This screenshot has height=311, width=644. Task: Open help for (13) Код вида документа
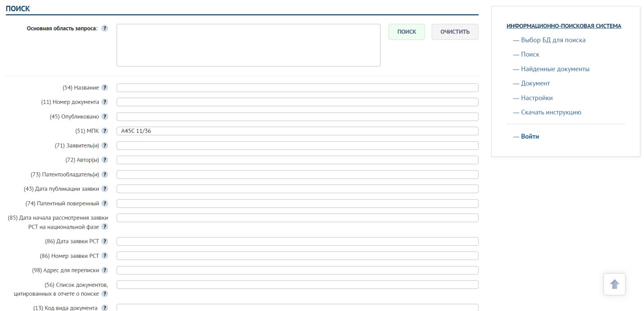(x=105, y=308)
